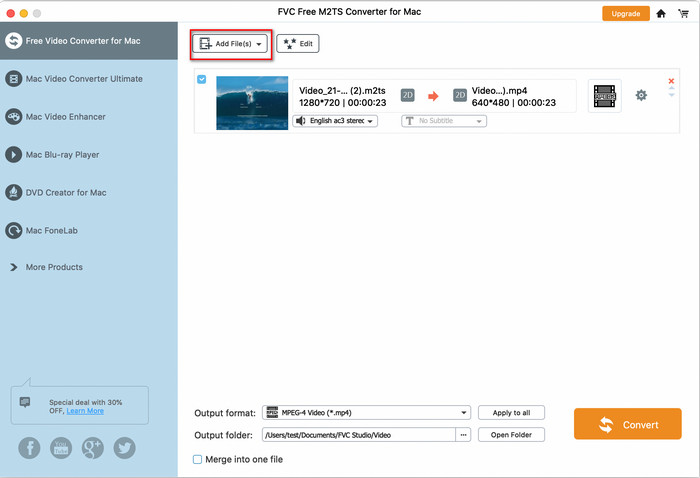Click the Home icon in title bar
The width and height of the screenshot is (700, 478).
pyautogui.click(x=661, y=13)
